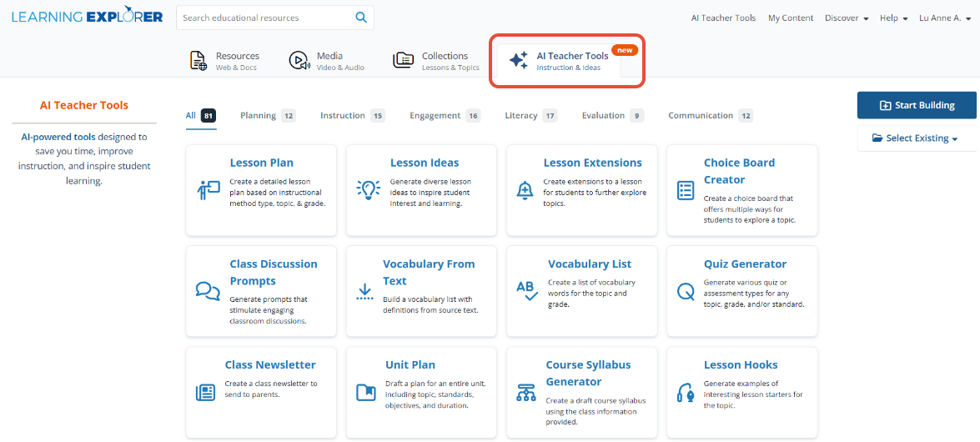Click the Lesson Plan teacher icon

tap(209, 189)
